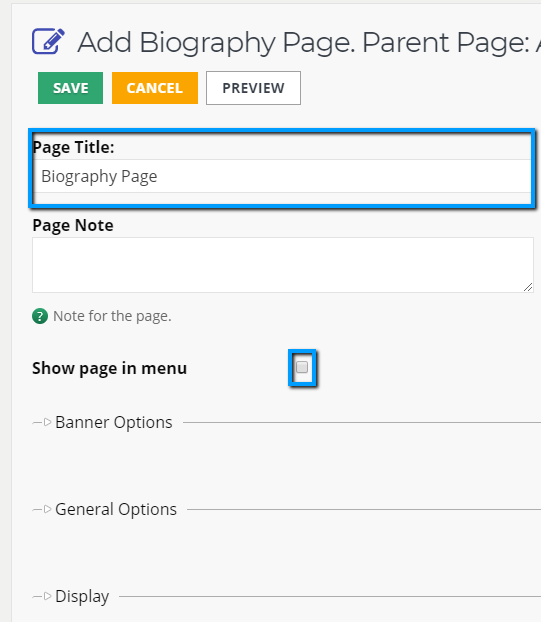541x622 pixels.
Task: Click the Show page in menu label
Action: (x=109, y=368)
